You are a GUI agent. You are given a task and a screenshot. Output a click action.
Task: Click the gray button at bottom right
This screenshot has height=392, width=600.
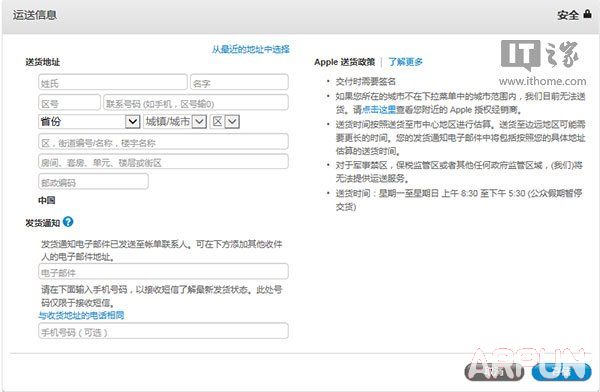494,371
